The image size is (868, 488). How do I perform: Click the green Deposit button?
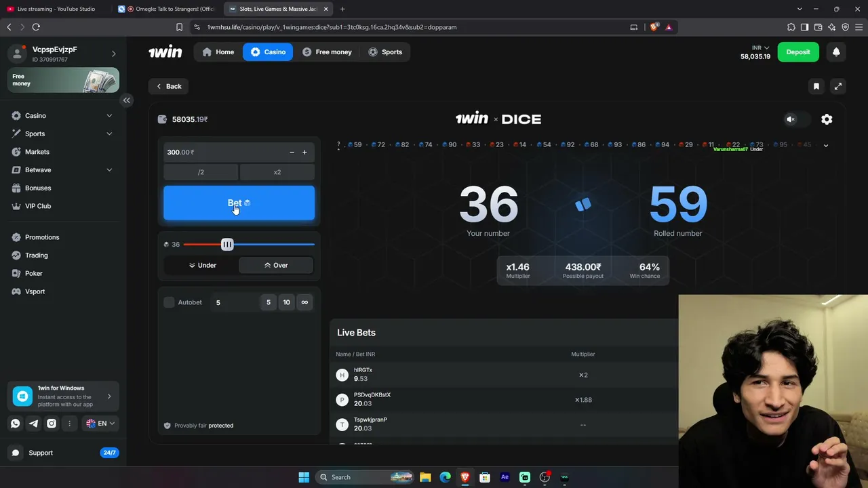[798, 52]
